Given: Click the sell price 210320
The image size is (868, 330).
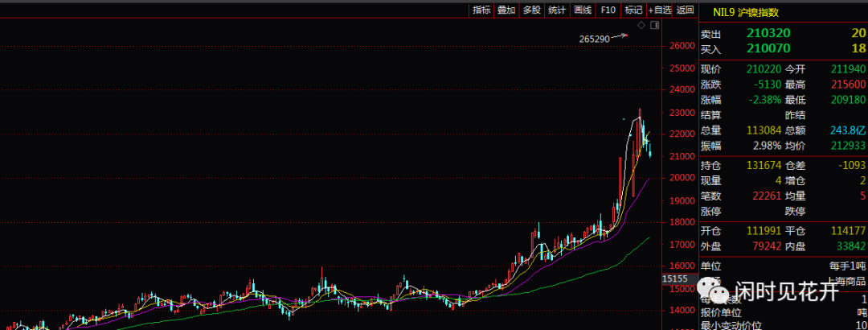Looking at the screenshot, I should point(768,33).
